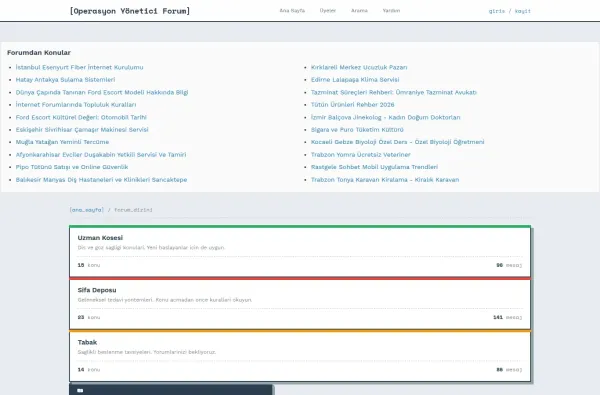
Task: Open Trabzon Tonya Karavan Kiralama topic
Action: tap(385, 180)
